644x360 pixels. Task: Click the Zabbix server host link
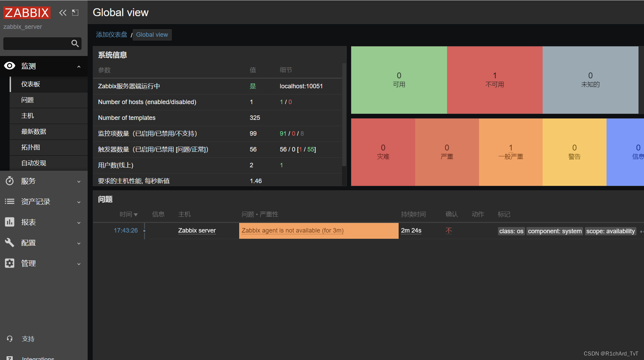(197, 230)
